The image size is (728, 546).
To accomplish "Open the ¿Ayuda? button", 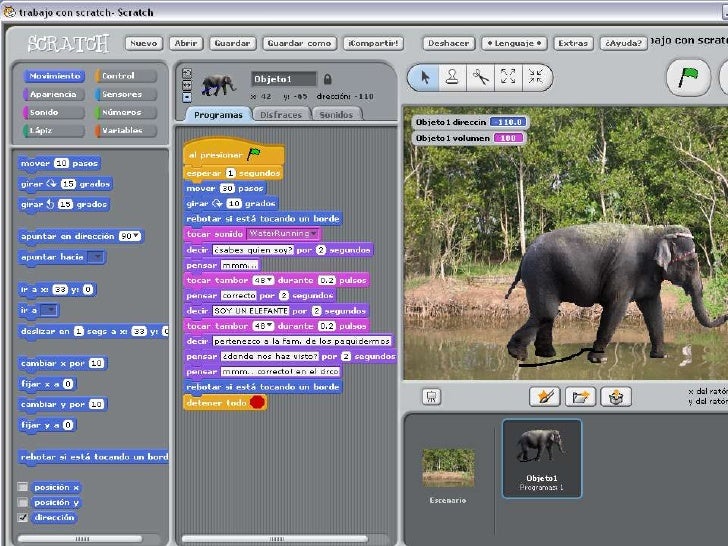I will point(624,43).
